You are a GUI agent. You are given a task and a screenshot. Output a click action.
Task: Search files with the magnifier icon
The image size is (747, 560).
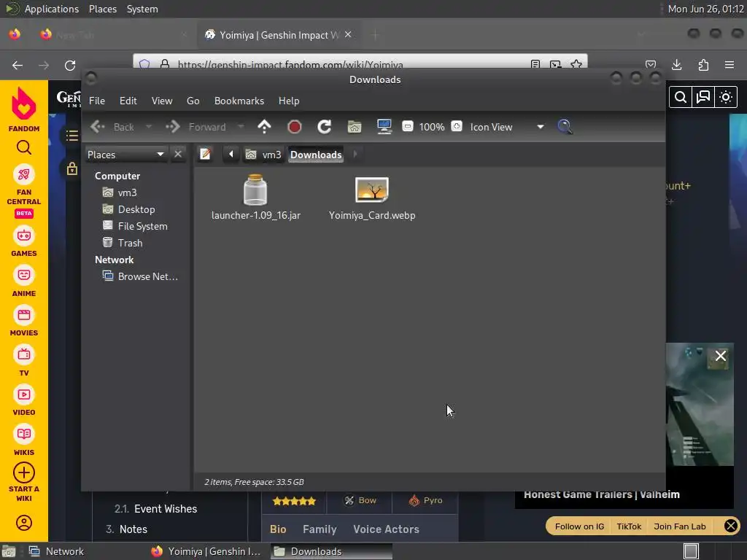(565, 127)
